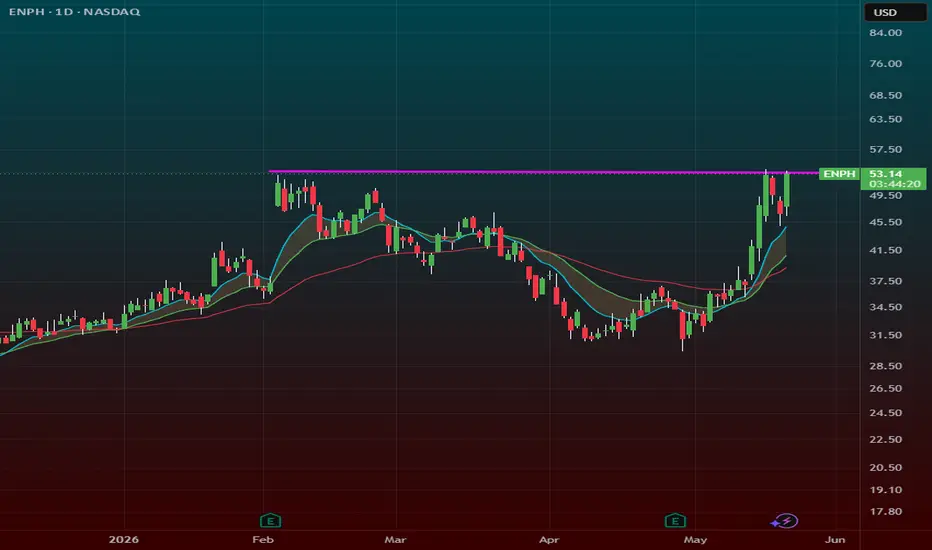
Task: Open the USD currency selector
Action: click(x=895, y=12)
